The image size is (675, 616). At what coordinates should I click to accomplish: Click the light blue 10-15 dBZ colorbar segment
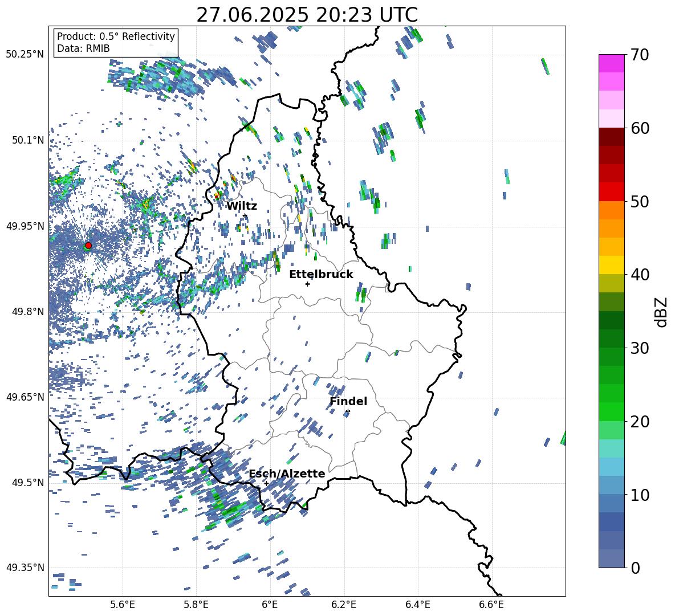point(611,467)
